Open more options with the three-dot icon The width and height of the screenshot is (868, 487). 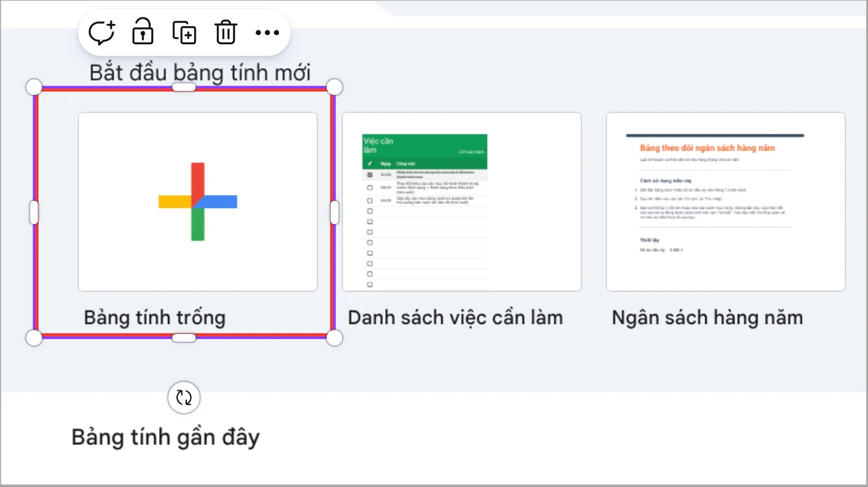267,32
